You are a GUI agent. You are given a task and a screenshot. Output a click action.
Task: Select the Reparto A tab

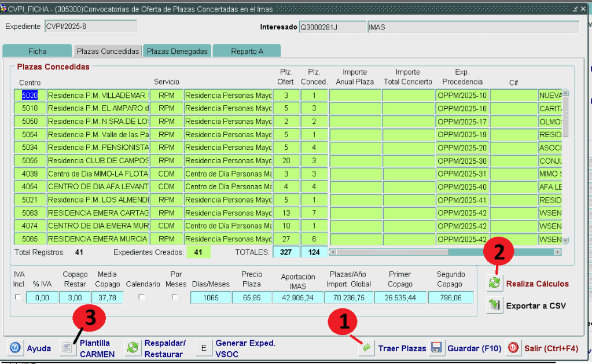tap(247, 51)
